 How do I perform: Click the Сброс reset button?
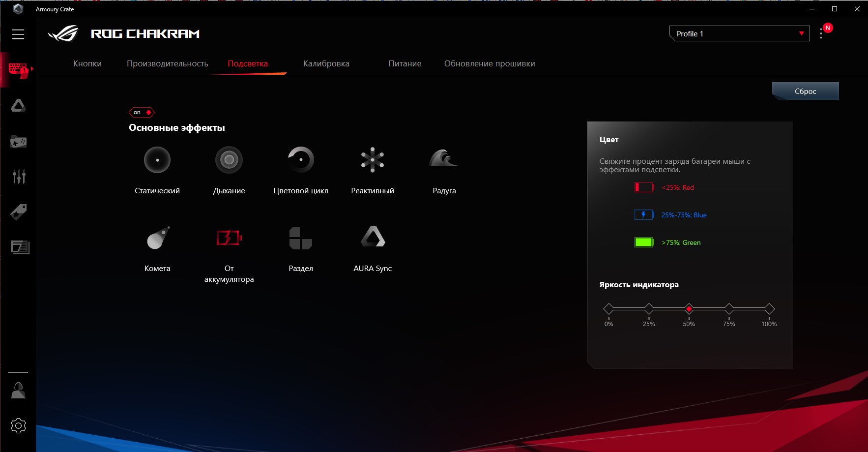[x=806, y=91]
